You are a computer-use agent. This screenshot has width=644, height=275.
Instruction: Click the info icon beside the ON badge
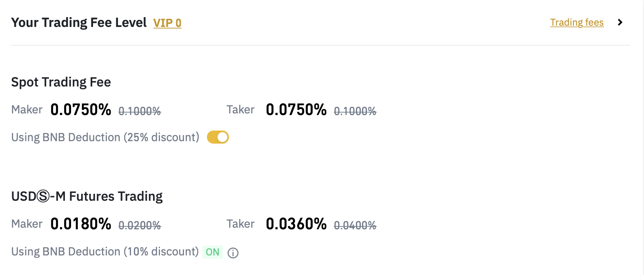point(233,253)
